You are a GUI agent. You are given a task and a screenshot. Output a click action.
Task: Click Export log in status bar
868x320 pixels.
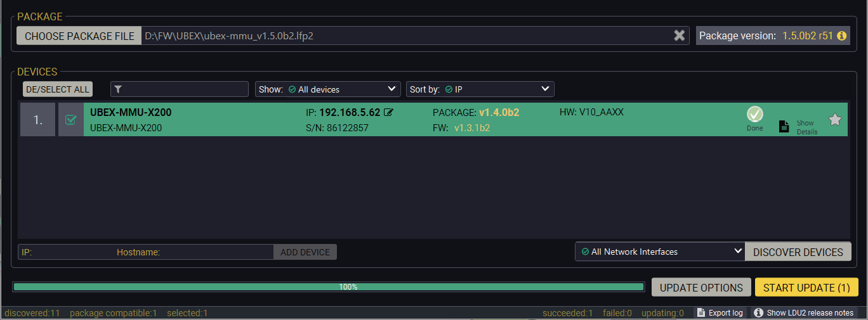720,313
